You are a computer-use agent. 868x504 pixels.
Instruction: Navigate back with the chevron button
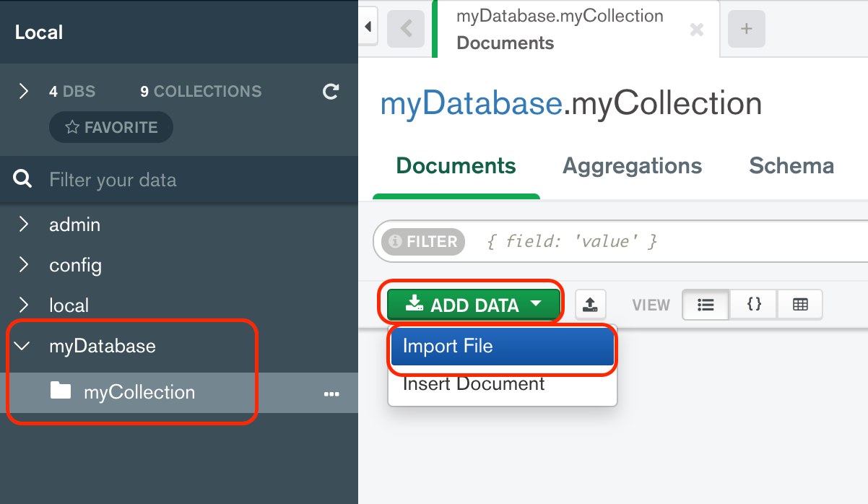point(406,29)
